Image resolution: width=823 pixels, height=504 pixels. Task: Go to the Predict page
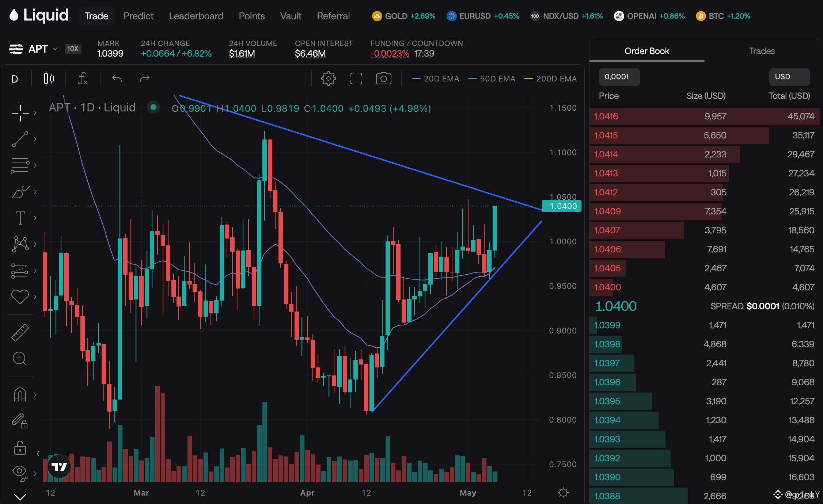point(139,16)
